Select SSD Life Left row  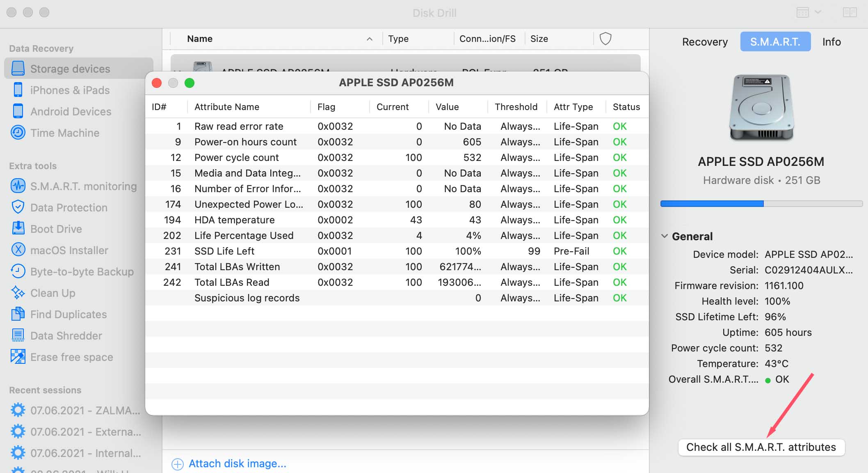click(397, 251)
